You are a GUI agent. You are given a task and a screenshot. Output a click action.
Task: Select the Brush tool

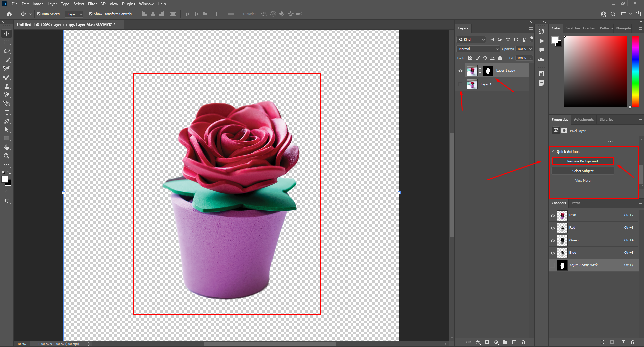[7, 77]
